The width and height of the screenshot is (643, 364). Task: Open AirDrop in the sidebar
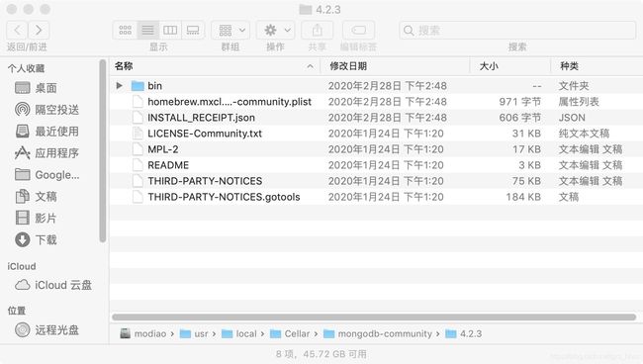(46, 110)
